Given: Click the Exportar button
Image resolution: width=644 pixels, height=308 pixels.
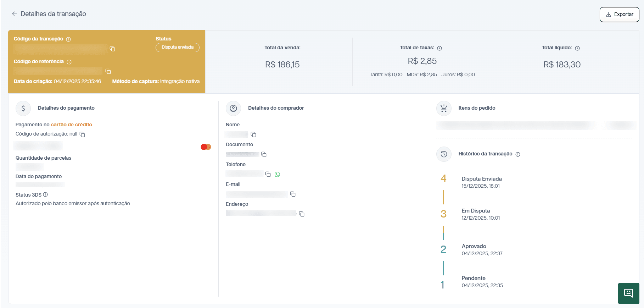Looking at the screenshot, I should click(619, 15).
